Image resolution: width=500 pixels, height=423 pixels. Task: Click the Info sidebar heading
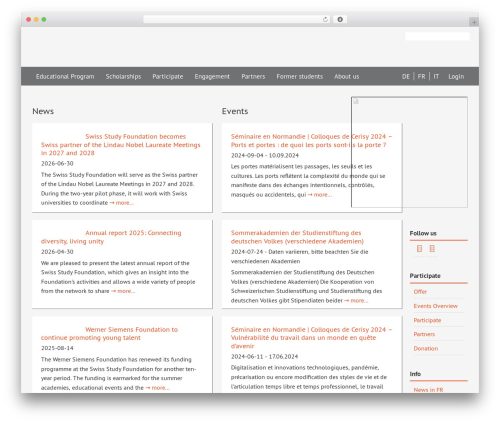415,374
